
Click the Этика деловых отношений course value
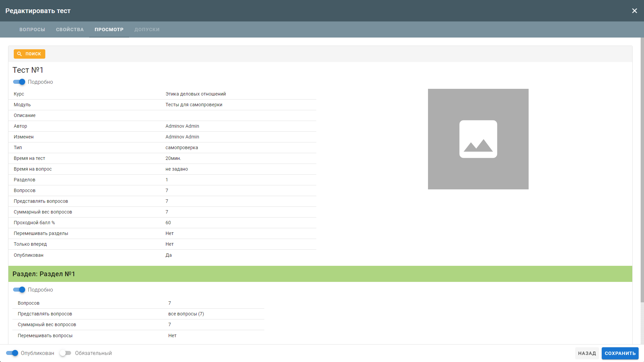tap(196, 94)
